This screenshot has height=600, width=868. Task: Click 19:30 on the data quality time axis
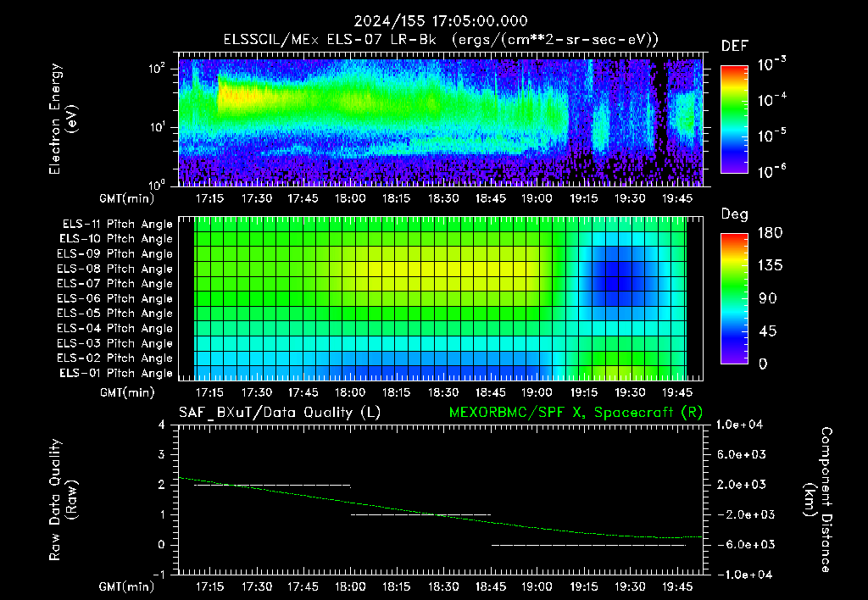631,586
